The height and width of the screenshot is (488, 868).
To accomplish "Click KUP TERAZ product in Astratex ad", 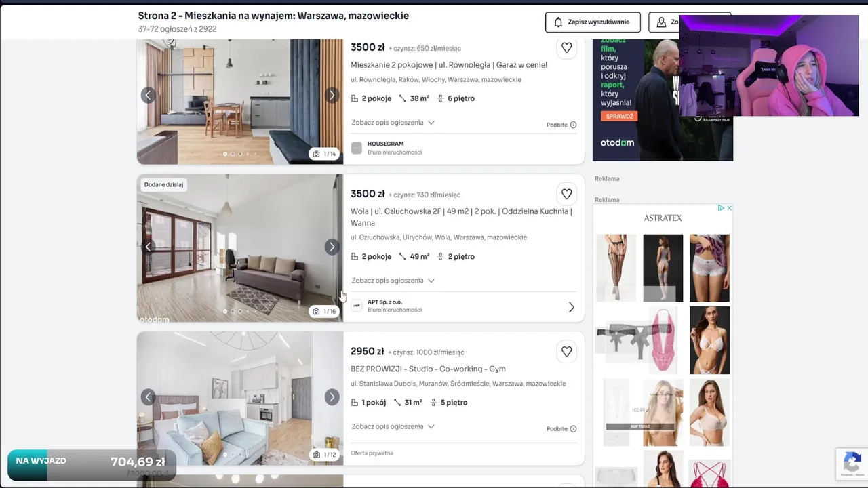I will click(640, 426).
